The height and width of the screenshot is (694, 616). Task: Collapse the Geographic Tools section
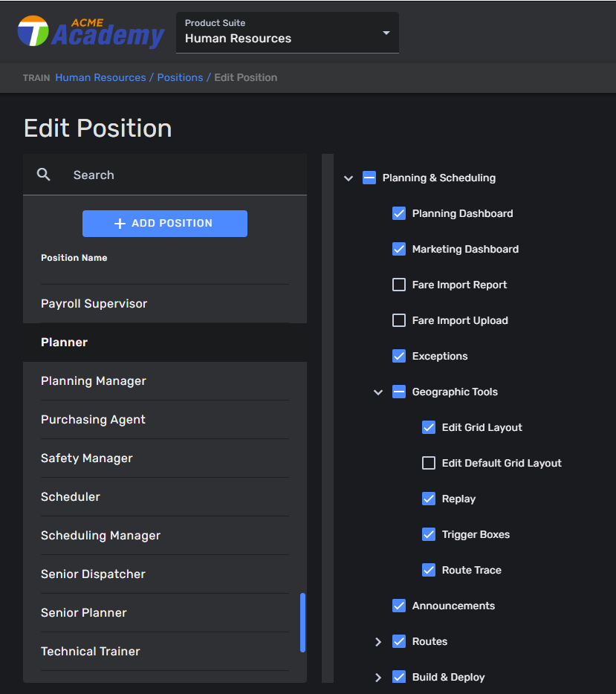378,392
